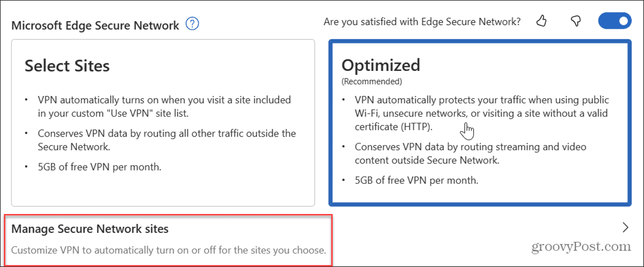
Task: Click '5GB of free VPN' bullet in Optimized card
Action: [417, 180]
